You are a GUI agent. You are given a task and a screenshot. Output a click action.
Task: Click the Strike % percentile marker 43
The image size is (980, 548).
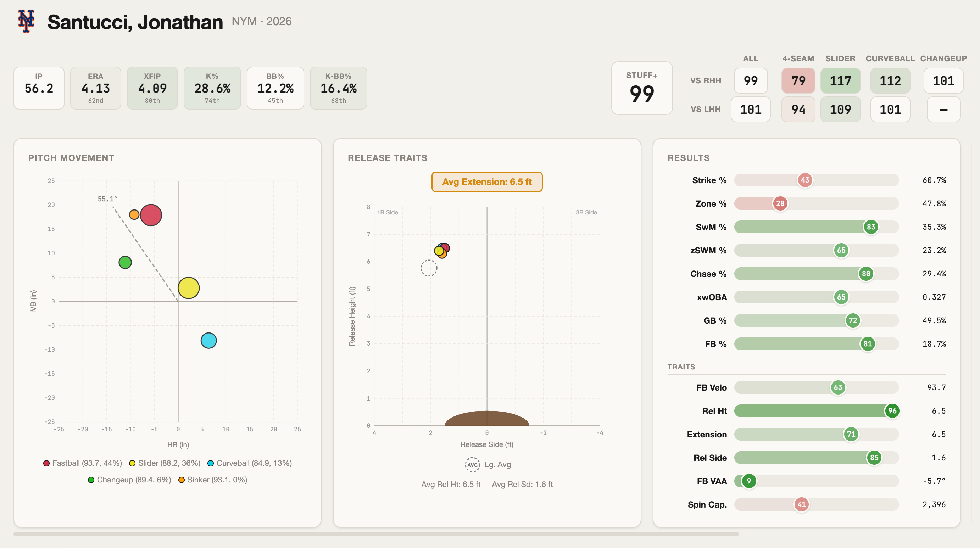[x=805, y=180]
